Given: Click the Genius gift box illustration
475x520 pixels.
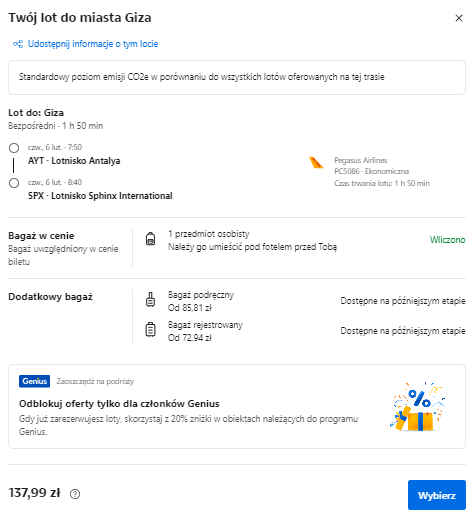Looking at the screenshot, I should [x=417, y=407].
